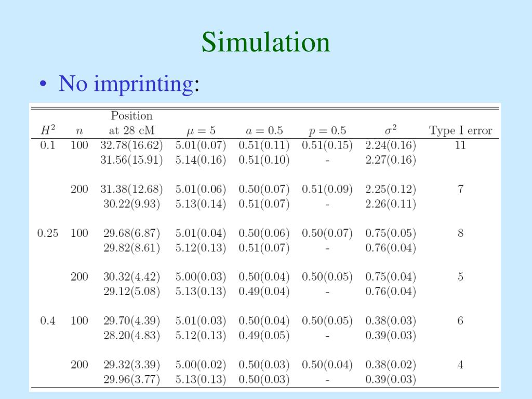The height and width of the screenshot is (399, 532).
Task: Click position value 29.96(3.77)
Action: 131,379
